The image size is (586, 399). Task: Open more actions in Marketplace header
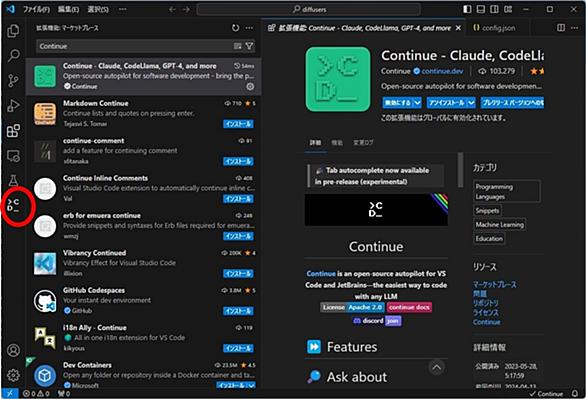(249, 28)
